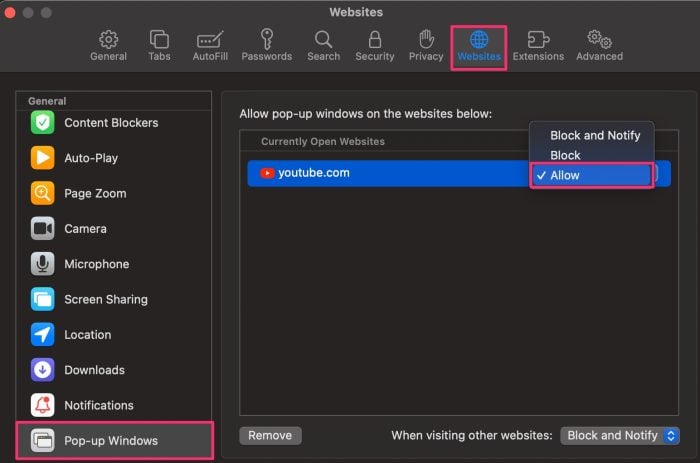This screenshot has height=463, width=700.
Task: Choose Block and Notify for youtube.com
Action: (x=592, y=135)
